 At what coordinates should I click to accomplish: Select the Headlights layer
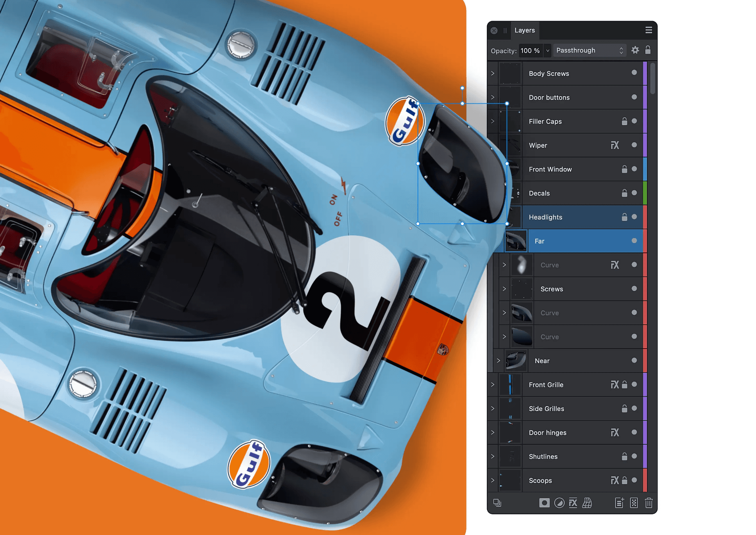pyautogui.click(x=567, y=217)
